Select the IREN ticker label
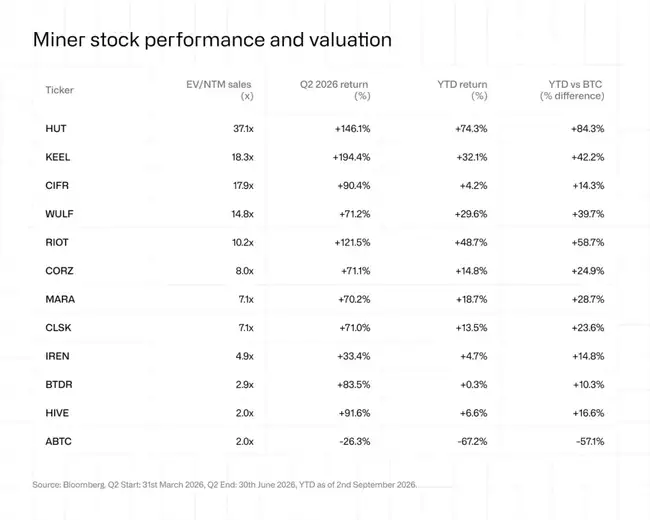This screenshot has height=520, width=650. (x=57, y=356)
